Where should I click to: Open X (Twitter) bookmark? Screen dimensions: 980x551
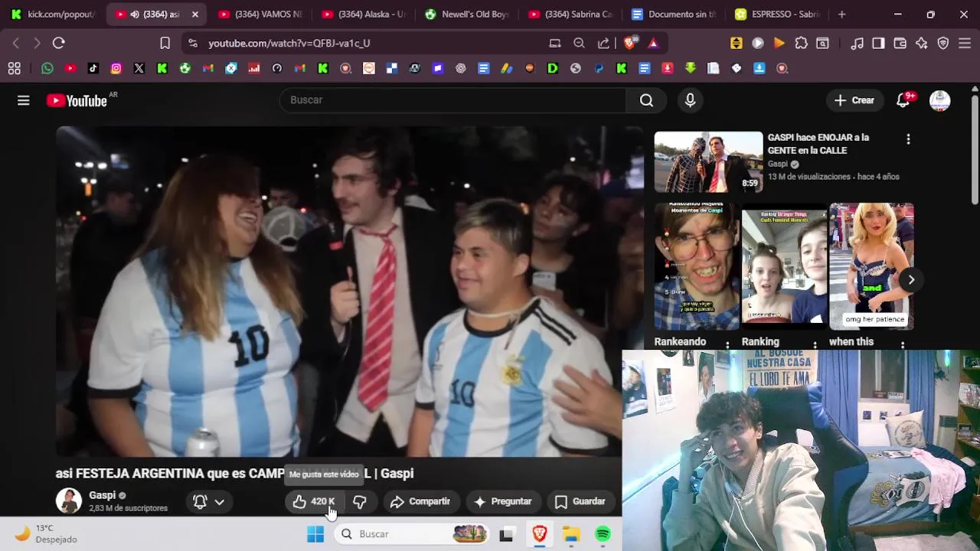click(x=139, y=68)
